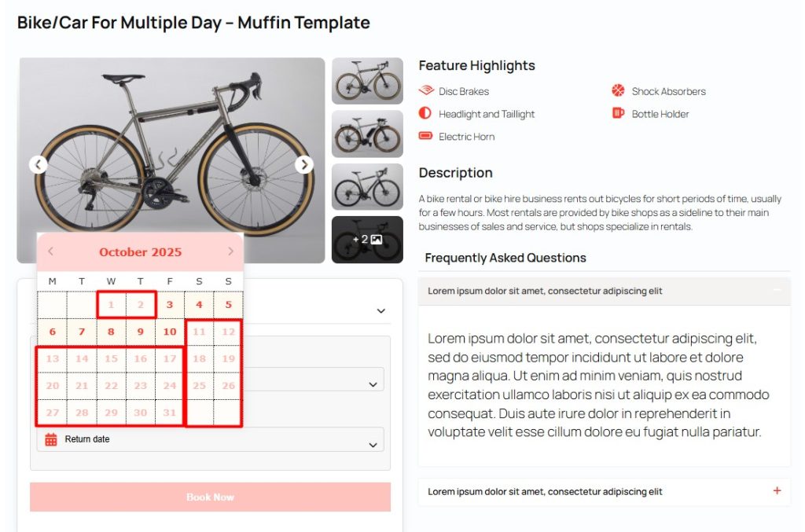805x532 pixels.
Task: Click the Disc Brakes feature icon
Action: pos(425,90)
